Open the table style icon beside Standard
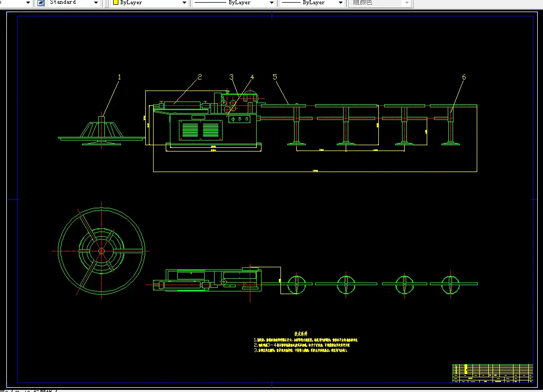The height and width of the screenshot is (392, 543). pyautogui.click(x=41, y=3)
